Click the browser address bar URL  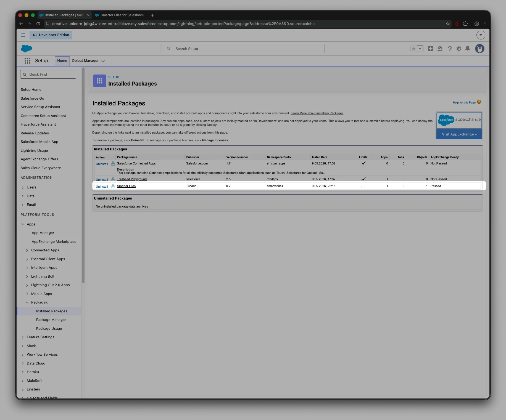[183, 24]
